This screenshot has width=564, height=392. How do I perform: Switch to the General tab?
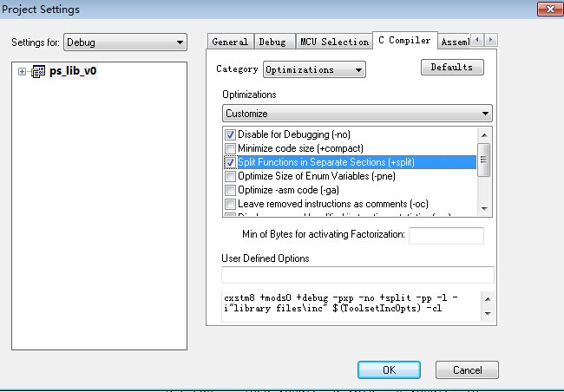point(230,42)
